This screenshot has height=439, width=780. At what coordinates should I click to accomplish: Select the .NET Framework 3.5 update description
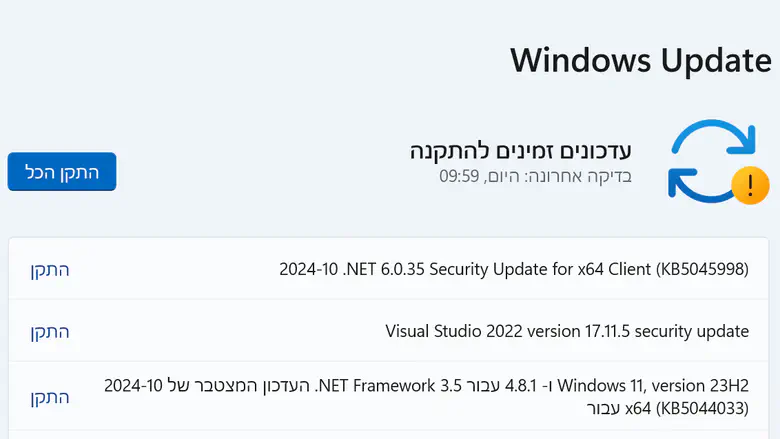click(x=427, y=396)
